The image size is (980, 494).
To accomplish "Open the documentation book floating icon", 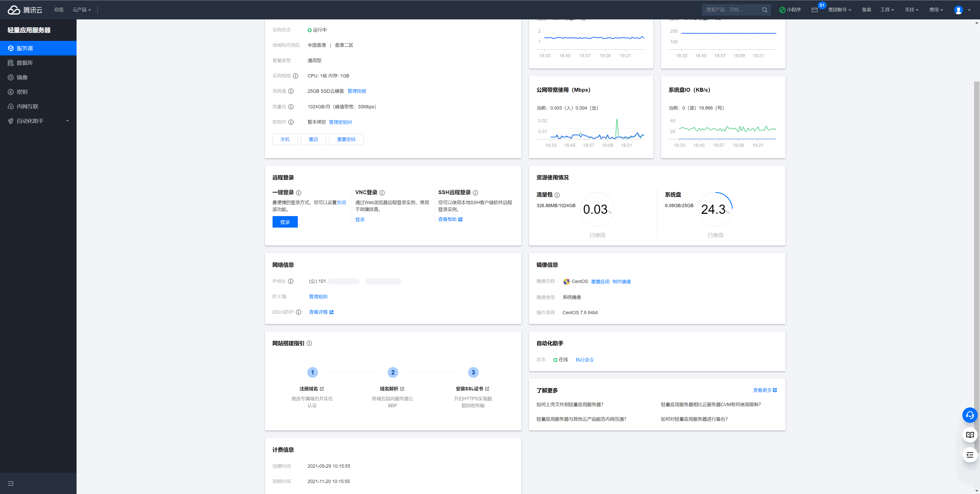I will coord(970,435).
